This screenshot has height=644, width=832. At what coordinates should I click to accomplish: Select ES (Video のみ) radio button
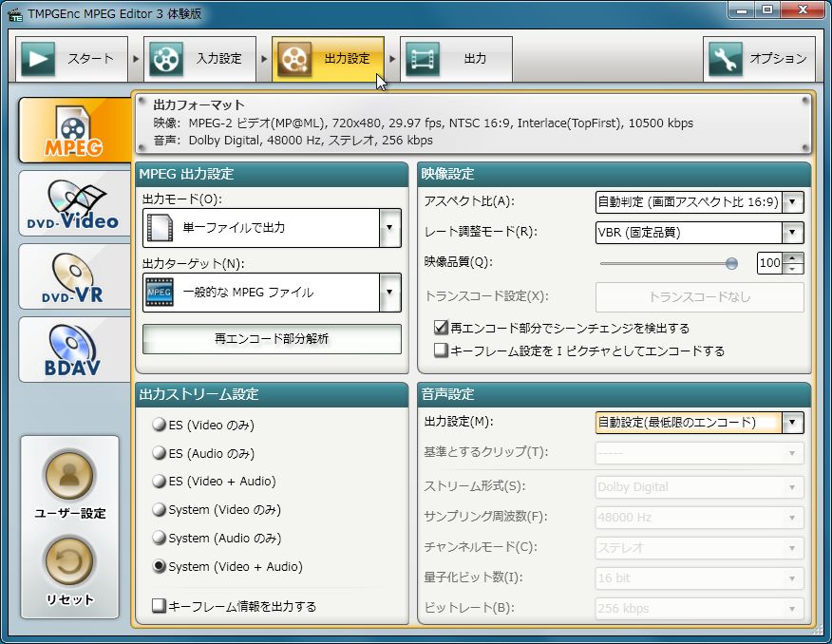pyautogui.click(x=160, y=425)
